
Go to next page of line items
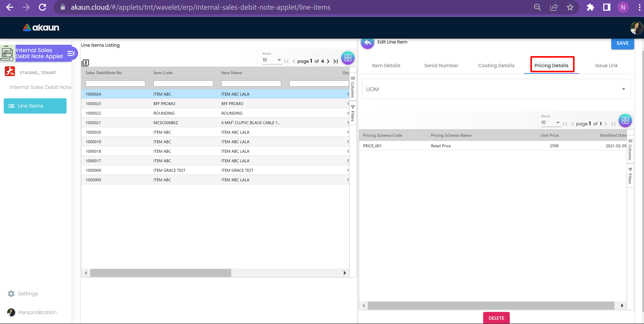[328, 61]
